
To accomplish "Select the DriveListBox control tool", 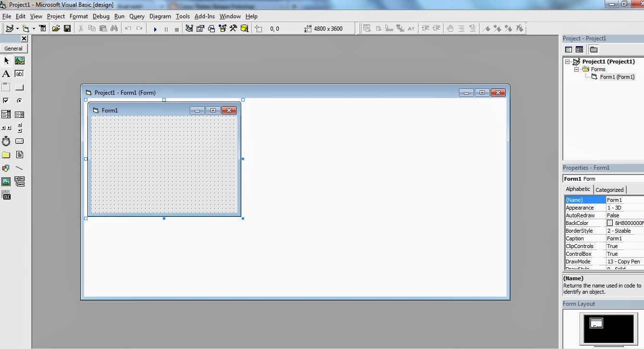I will (20, 141).
